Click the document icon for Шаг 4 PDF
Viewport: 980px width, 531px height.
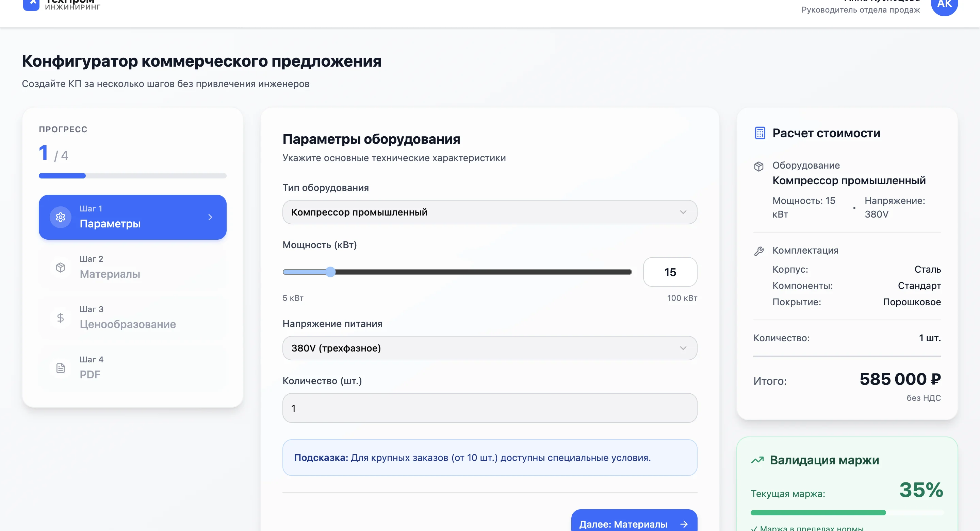tap(60, 367)
